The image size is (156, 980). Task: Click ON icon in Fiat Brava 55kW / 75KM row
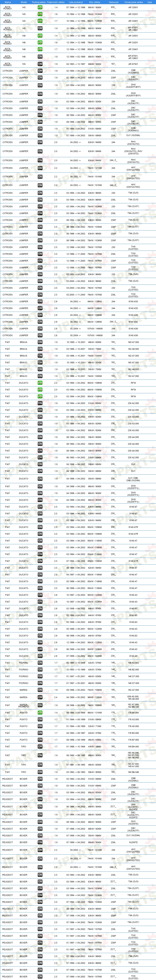coord(40,349)
